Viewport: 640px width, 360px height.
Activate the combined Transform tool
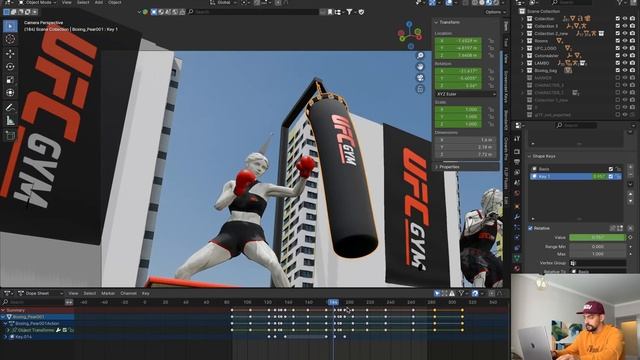coord(10,93)
